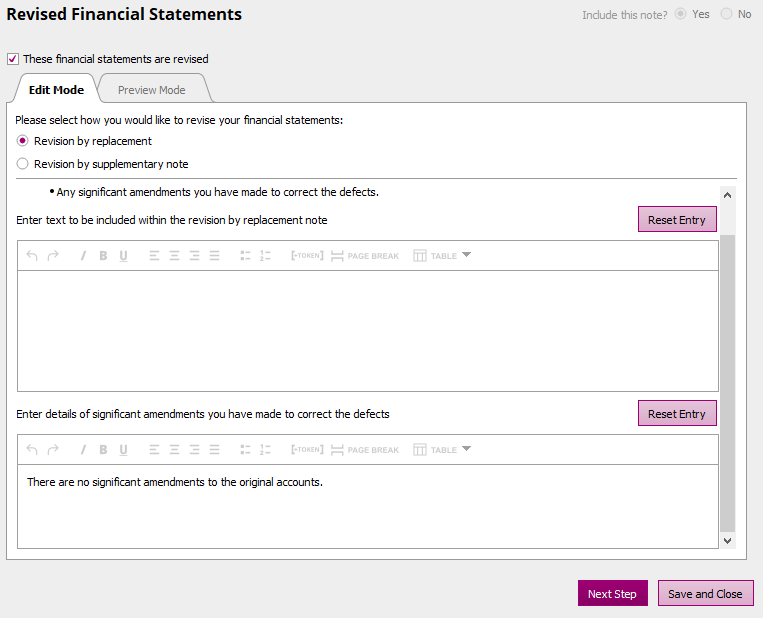Uncheck 'These financial statements are revised' checkbox

click(x=13, y=59)
